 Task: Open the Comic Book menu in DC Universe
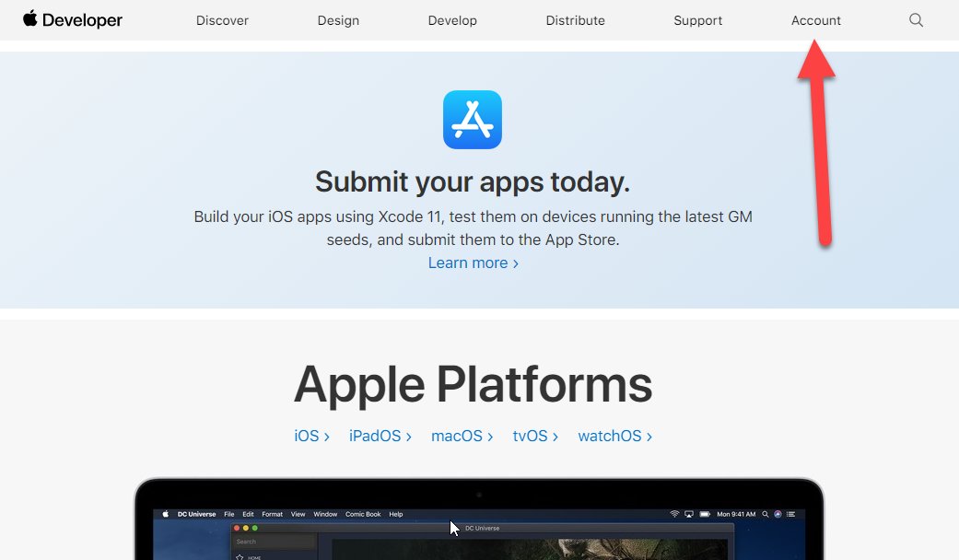coord(363,514)
